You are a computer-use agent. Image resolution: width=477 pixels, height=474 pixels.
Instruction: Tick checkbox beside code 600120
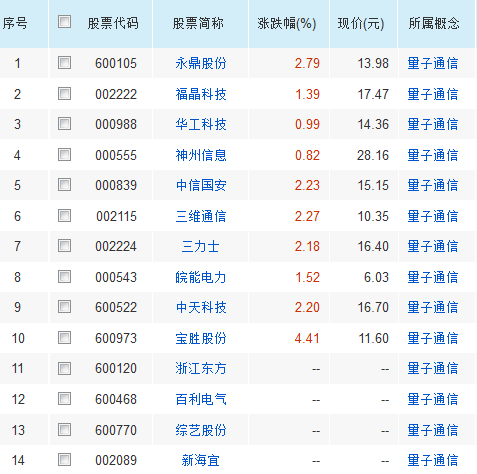point(64,369)
